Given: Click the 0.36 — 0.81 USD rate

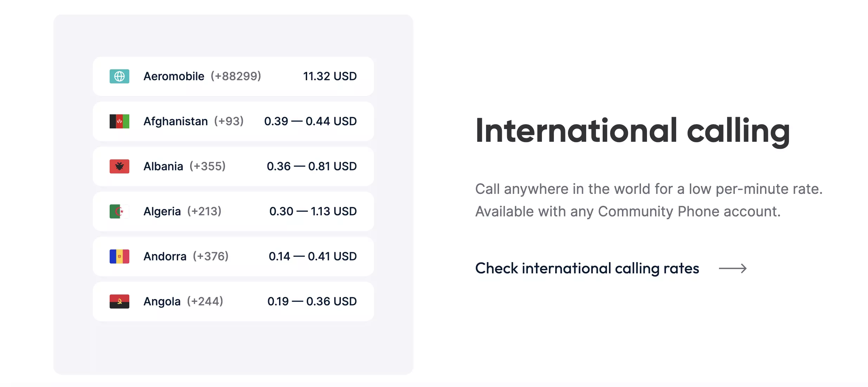Looking at the screenshot, I should (312, 166).
